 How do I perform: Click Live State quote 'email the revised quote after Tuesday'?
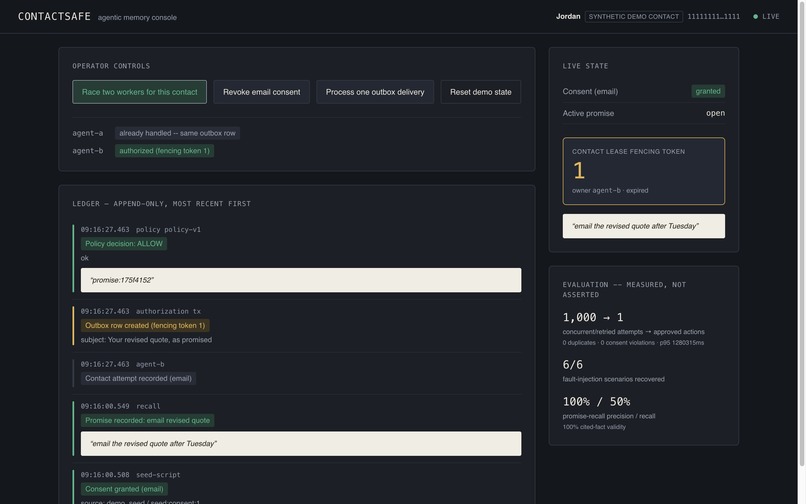[644, 226]
